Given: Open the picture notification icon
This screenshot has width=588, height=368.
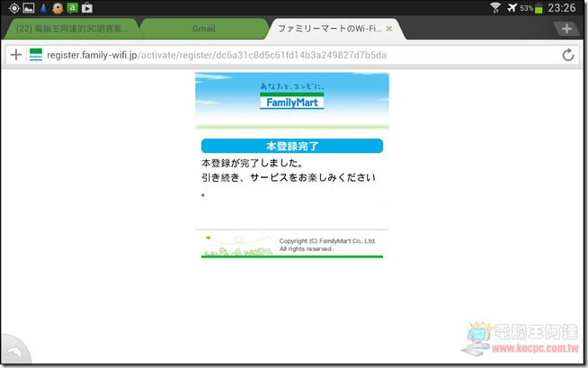Looking at the screenshot, I should [x=29, y=8].
